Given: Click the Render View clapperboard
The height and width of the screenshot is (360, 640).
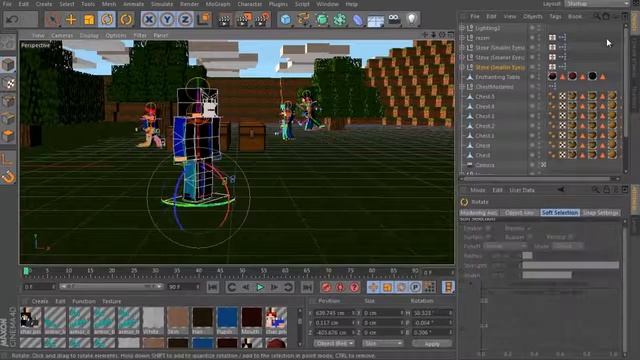Looking at the screenshot, I should [224, 19].
